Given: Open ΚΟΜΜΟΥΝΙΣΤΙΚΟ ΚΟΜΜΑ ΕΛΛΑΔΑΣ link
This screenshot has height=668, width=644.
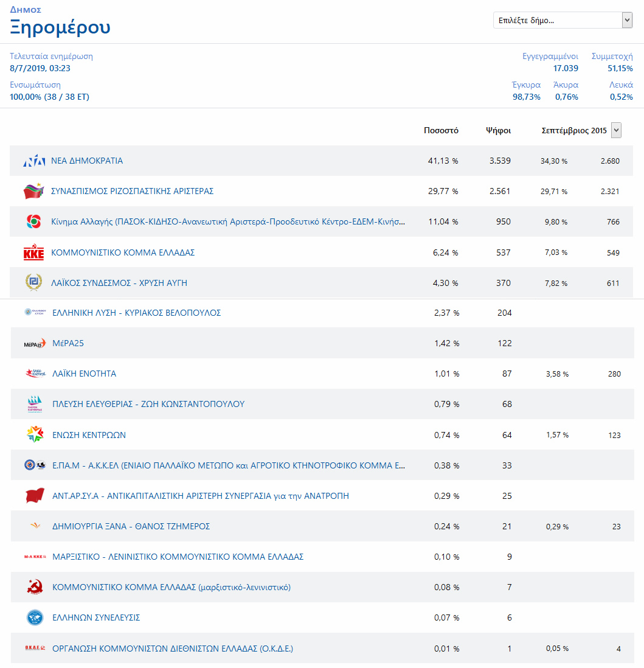Looking at the screenshot, I should [x=123, y=252].
